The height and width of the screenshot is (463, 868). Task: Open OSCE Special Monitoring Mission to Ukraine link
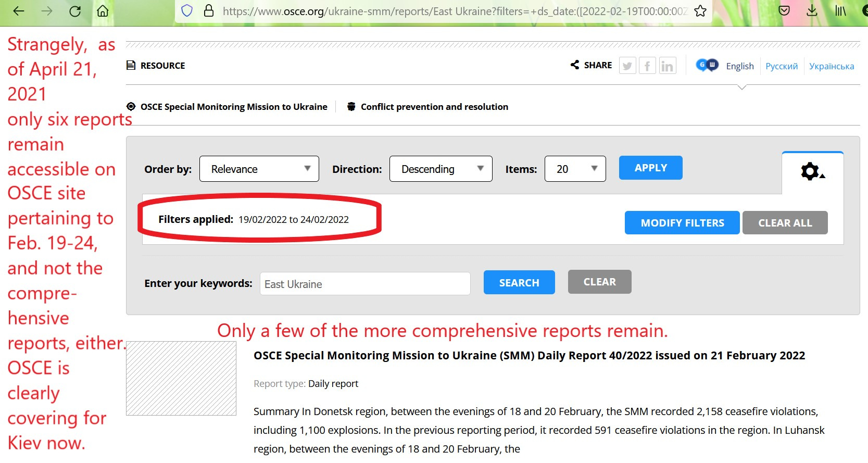234,107
